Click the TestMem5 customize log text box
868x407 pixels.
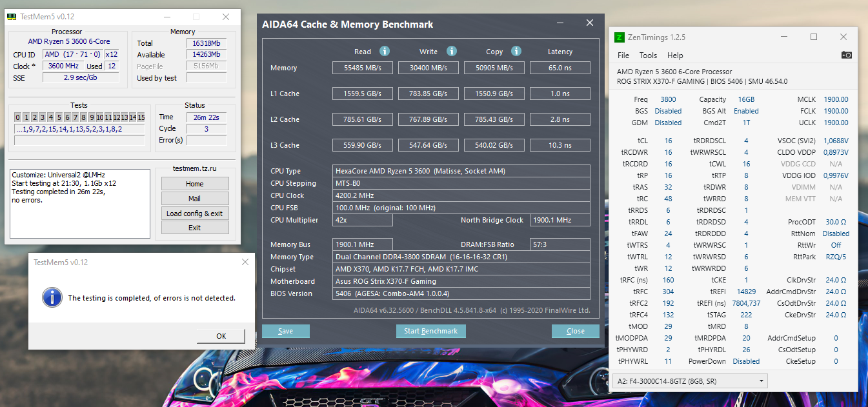tap(80, 203)
